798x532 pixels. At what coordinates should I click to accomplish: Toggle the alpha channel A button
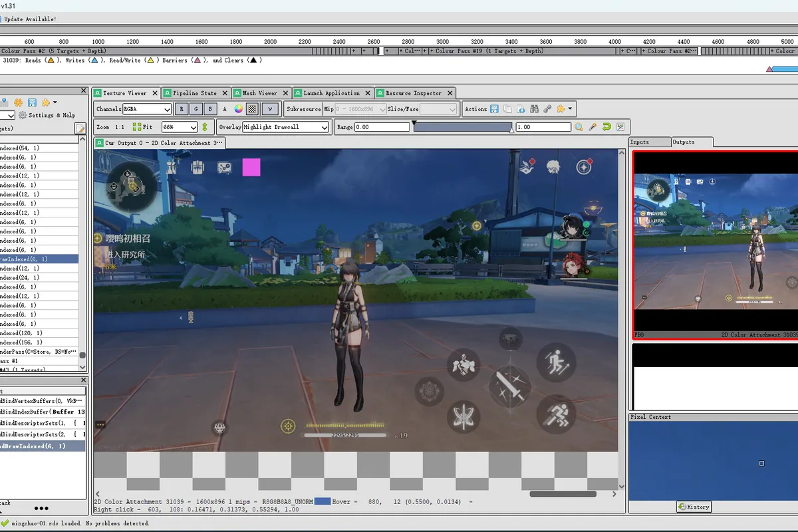tap(225, 109)
